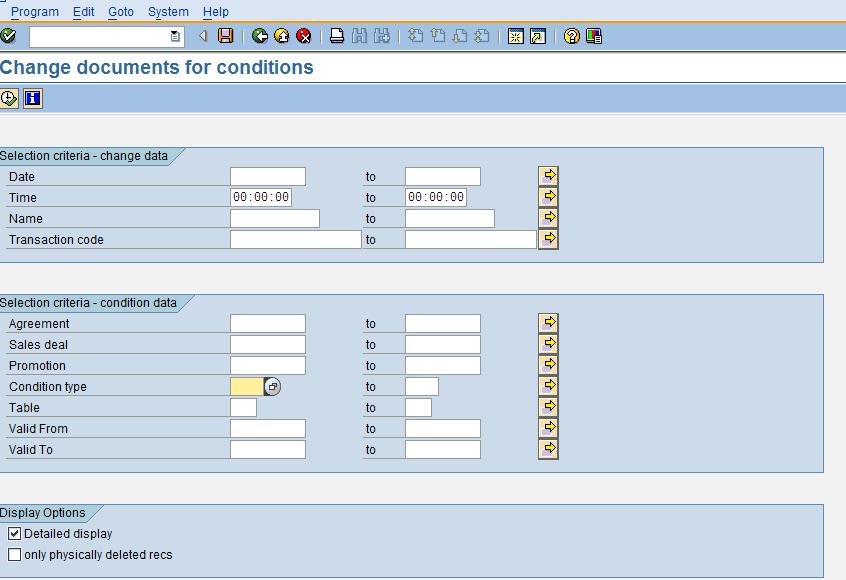Screen dimensions: 846x580
Task: Exit the transaction with the up-arrow icon
Action: click(281, 37)
